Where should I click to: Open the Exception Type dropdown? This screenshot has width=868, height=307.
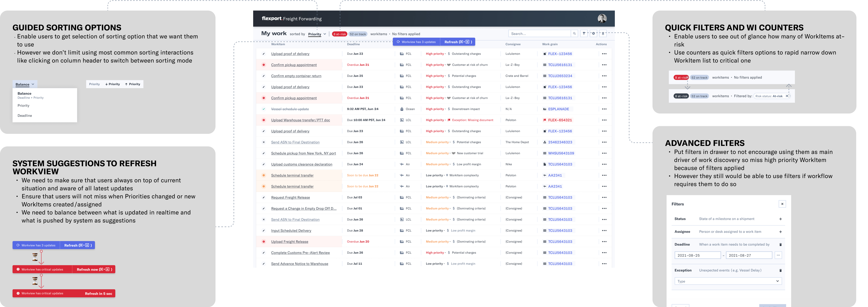pyautogui.click(x=728, y=281)
